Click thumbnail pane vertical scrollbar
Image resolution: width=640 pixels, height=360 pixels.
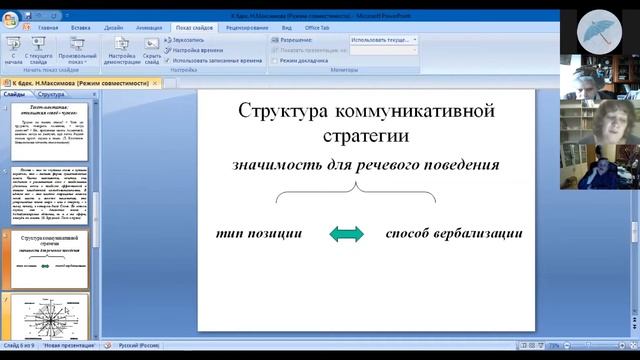tap(96, 220)
